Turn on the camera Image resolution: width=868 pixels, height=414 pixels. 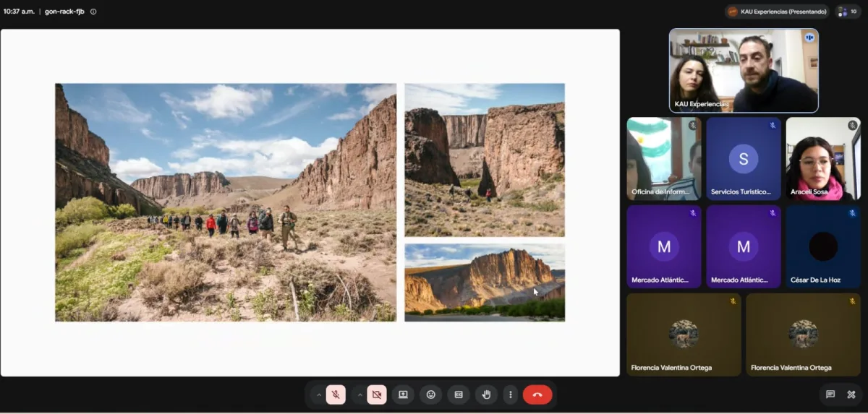pos(377,394)
